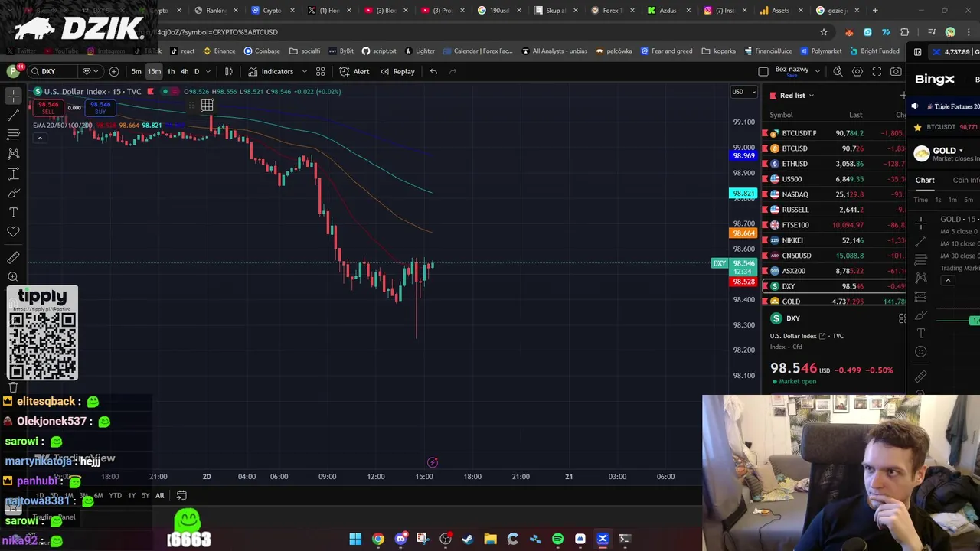Open the Binance bookmark
980x551 pixels.
pyautogui.click(x=219, y=51)
